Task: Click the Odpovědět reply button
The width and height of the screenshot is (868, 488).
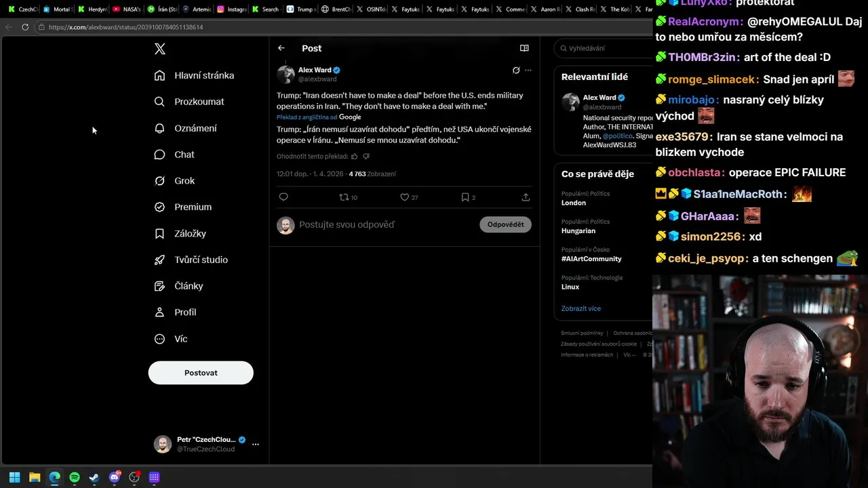Action: tap(505, 224)
